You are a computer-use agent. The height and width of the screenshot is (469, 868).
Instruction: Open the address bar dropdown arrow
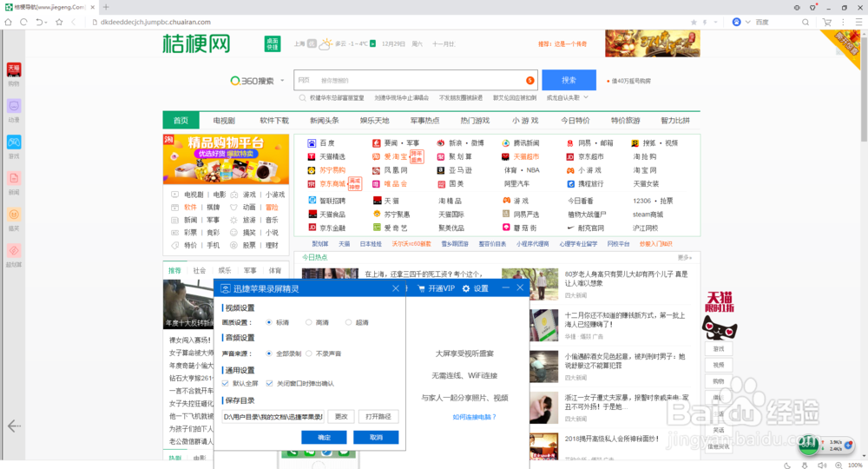point(716,23)
